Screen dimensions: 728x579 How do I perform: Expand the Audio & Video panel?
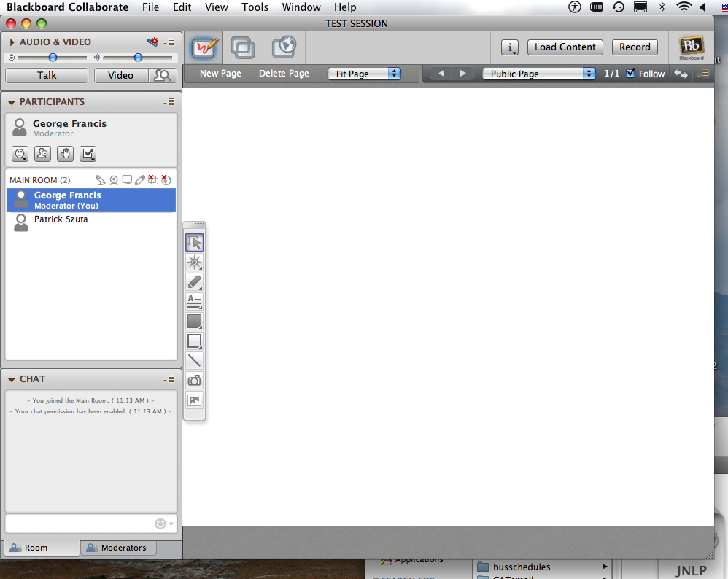coord(12,42)
